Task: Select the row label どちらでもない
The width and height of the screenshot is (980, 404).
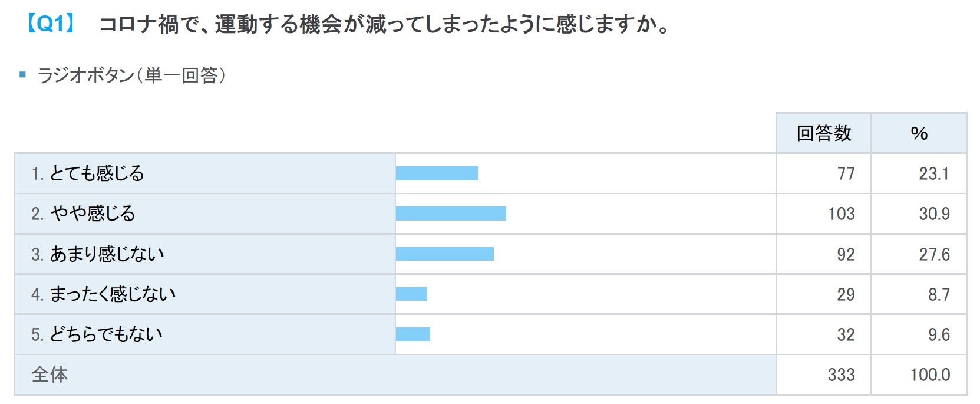Action: [105, 334]
